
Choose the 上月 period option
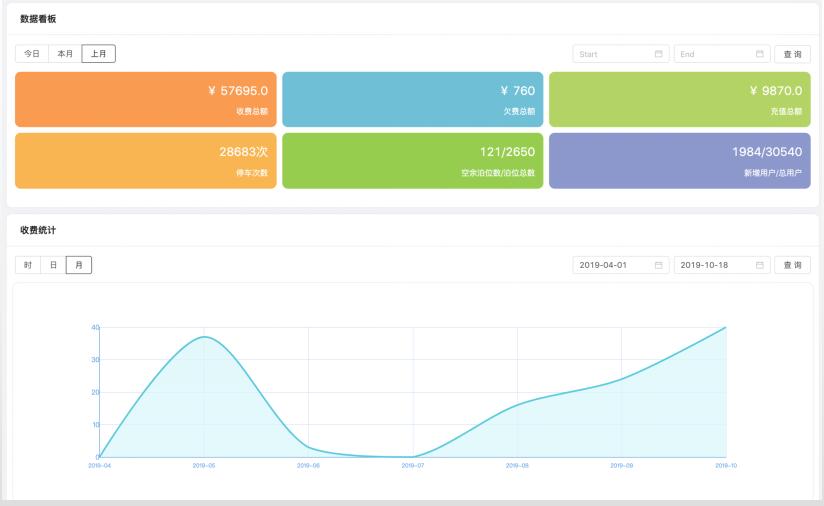click(98, 54)
